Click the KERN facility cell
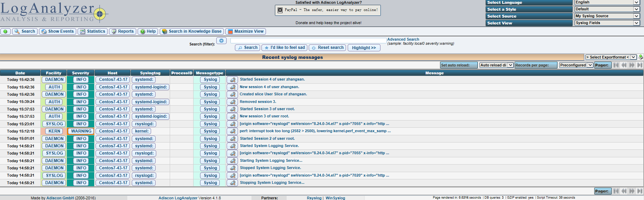The height and width of the screenshot is (200, 644). [x=54, y=131]
